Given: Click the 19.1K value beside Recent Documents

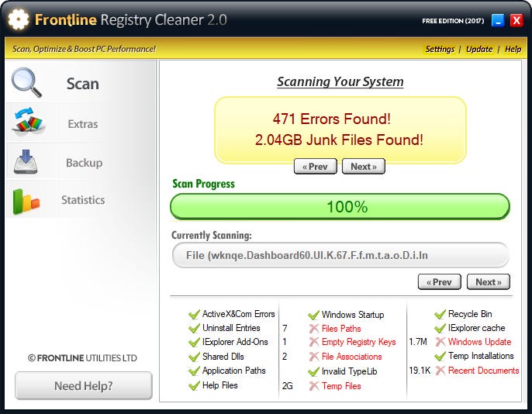Looking at the screenshot, I should (420, 371).
